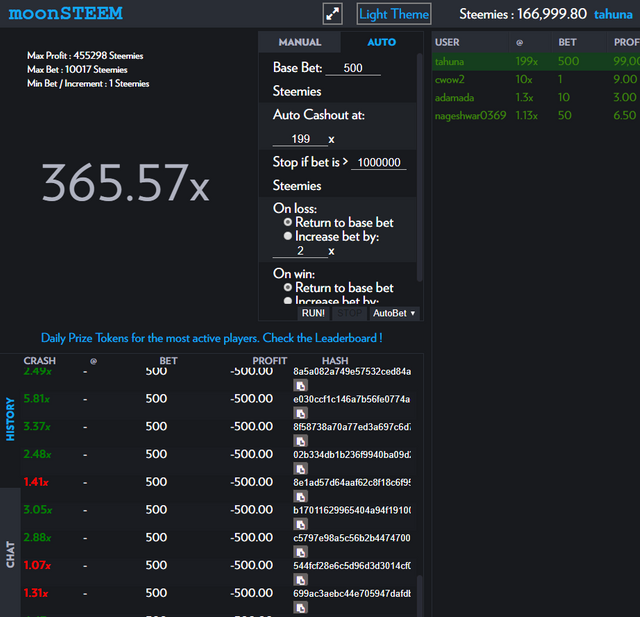Copy hash 02b334db1b236f9940ba09d
Viewport: 640px width, 617px height.
tap(300, 469)
